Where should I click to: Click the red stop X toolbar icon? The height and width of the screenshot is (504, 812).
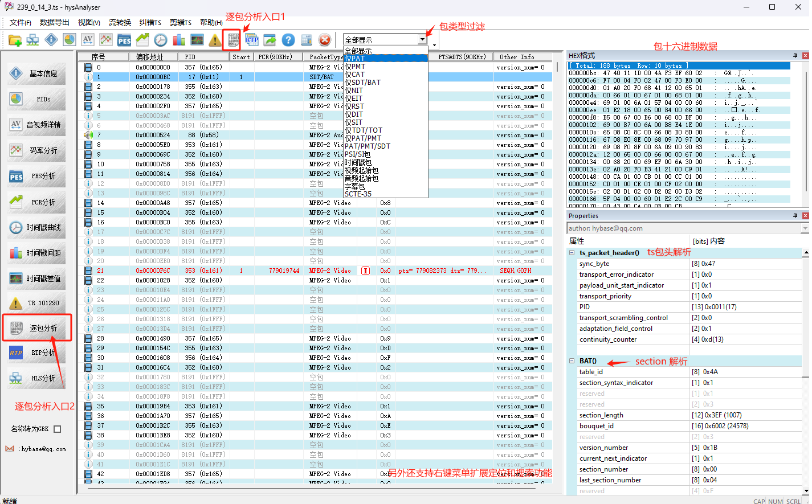click(x=325, y=40)
